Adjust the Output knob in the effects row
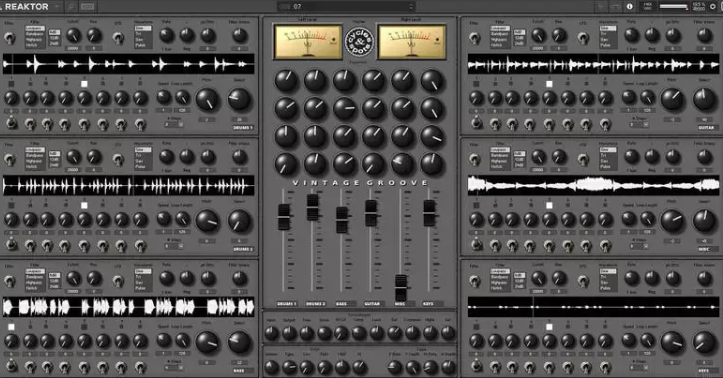This screenshot has height=378, width=723. (x=289, y=333)
